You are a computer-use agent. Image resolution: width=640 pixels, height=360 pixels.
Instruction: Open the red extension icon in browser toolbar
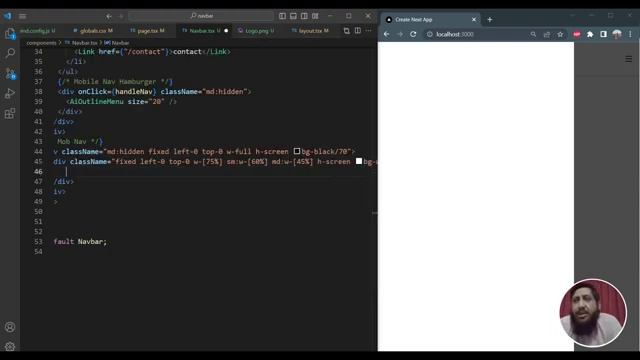(x=576, y=34)
